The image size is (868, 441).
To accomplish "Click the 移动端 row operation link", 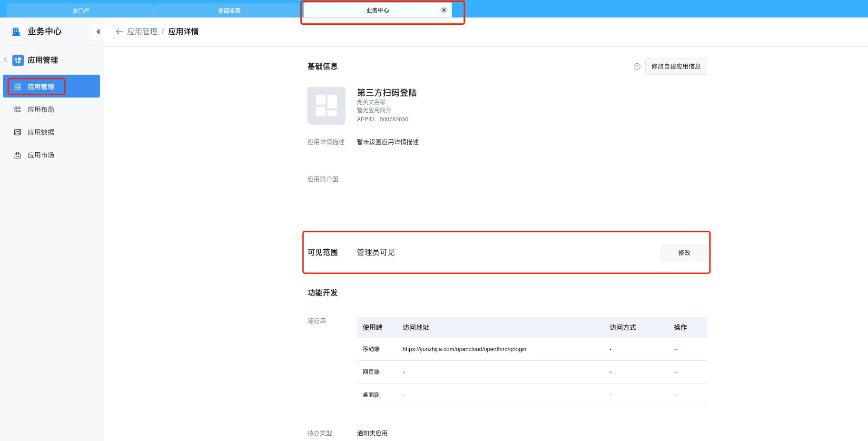I will point(675,349).
